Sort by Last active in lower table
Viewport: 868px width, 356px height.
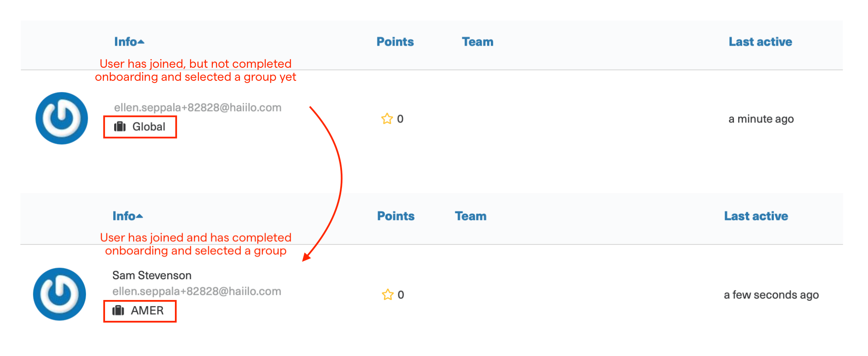click(x=756, y=216)
